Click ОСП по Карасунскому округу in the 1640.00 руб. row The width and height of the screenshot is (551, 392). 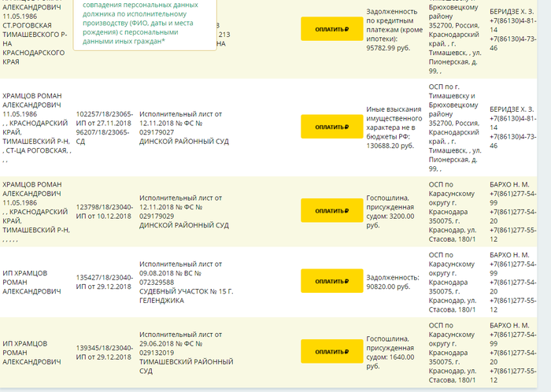(453, 353)
